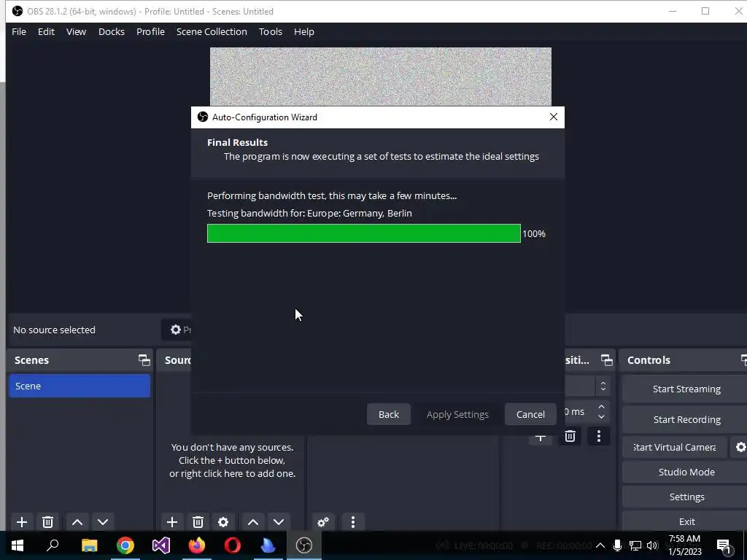Click Start Virtual Camera
Image resolution: width=747 pixels, height=560 pixels.
675,447
